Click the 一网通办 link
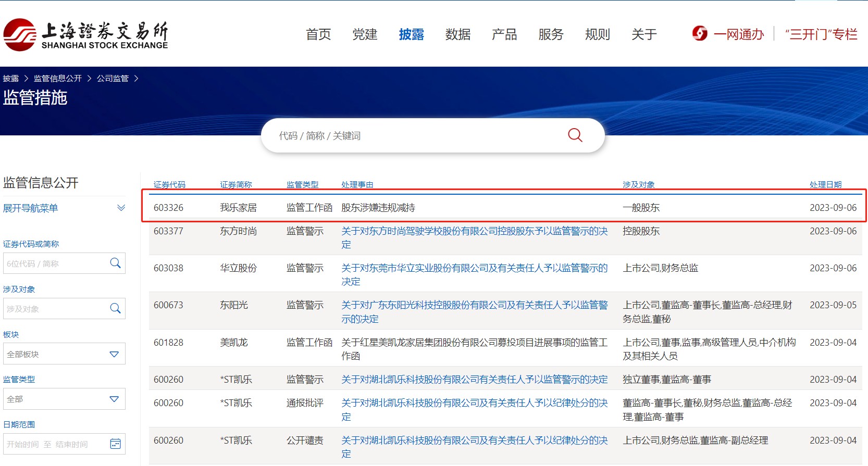The height and width of the screenshot is (466, 868). click(738, 34)
